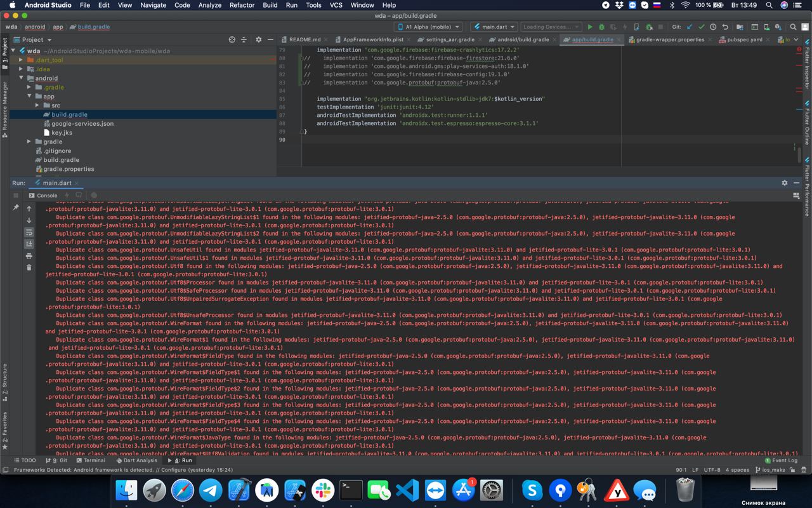Close the app/build.gradle editor tab
The image size is (812, 508).
click(617, 39)
